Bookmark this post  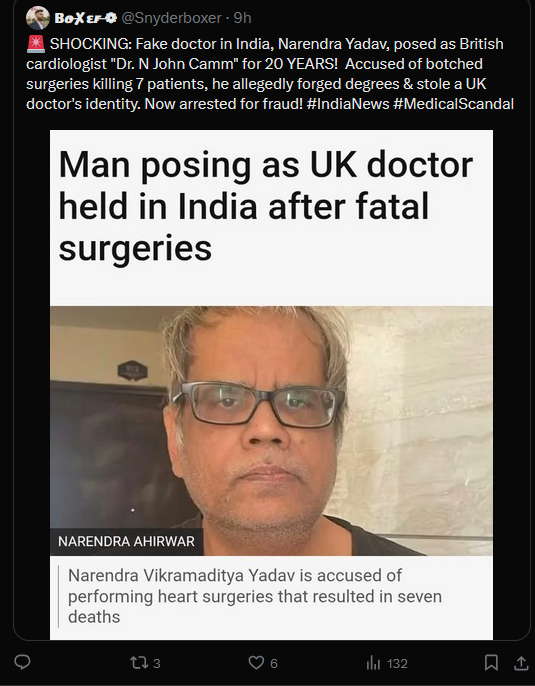coord(491,662)
